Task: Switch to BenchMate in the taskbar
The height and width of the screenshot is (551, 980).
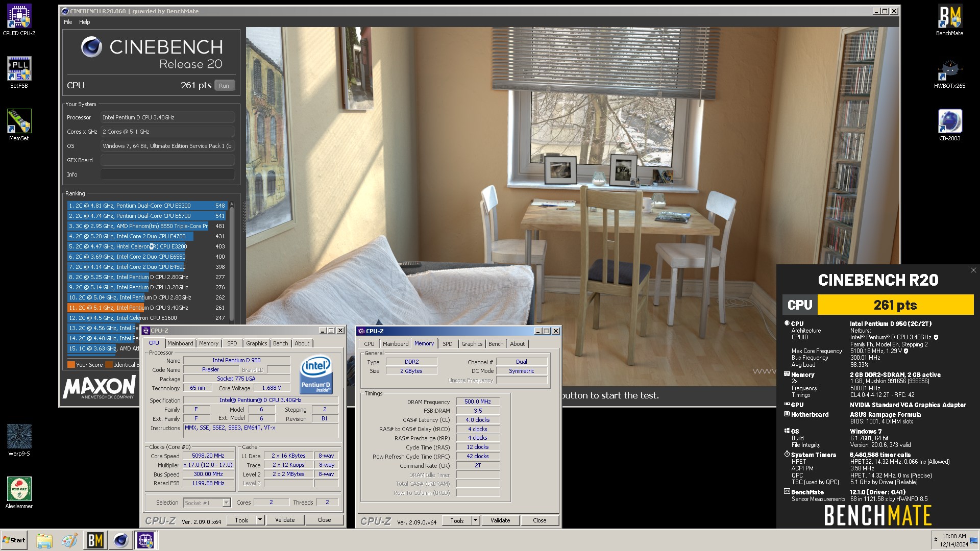Action: pyautogui.click(x=95, y=540)
